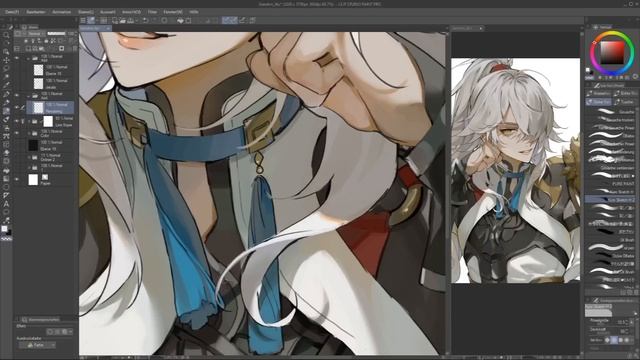The width and height of the screenshot is (640, 360).
Task: Select the highlighted sub tool group tab
Action: pos(598,102)
